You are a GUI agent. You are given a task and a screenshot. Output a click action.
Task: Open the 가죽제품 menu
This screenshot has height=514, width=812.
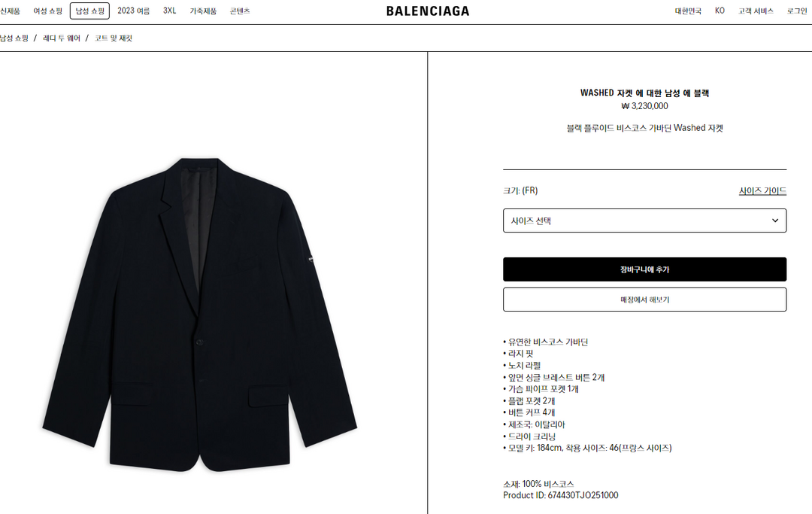tap(203, 11)
